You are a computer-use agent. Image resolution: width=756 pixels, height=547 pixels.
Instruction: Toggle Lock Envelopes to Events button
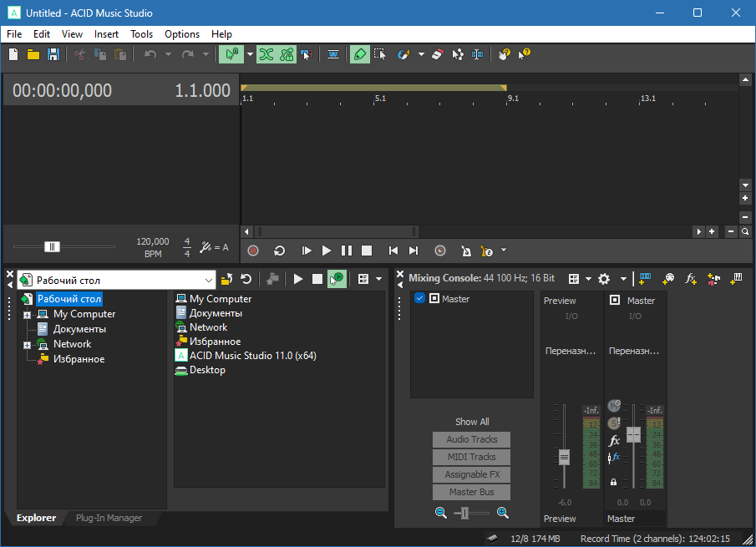click(287, 54)
